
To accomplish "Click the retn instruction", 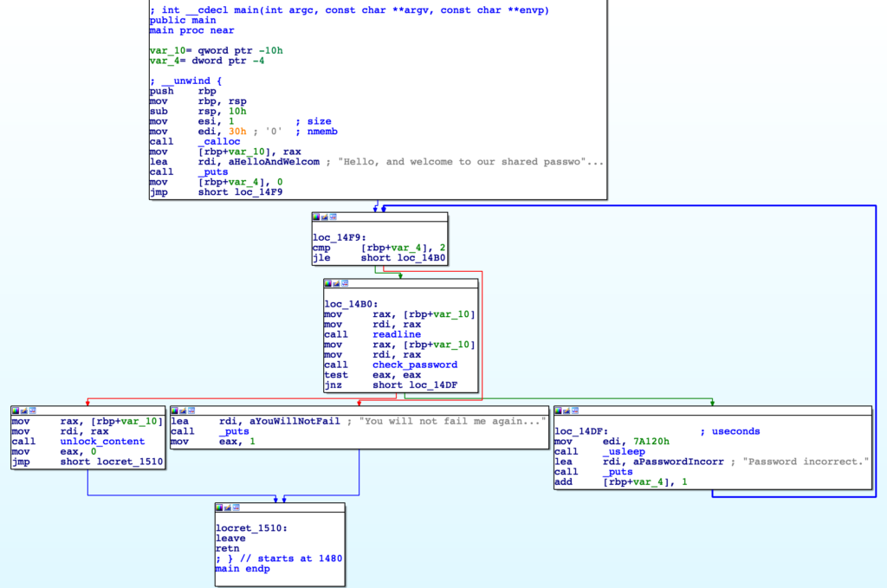I will click(x=228, y=548).
